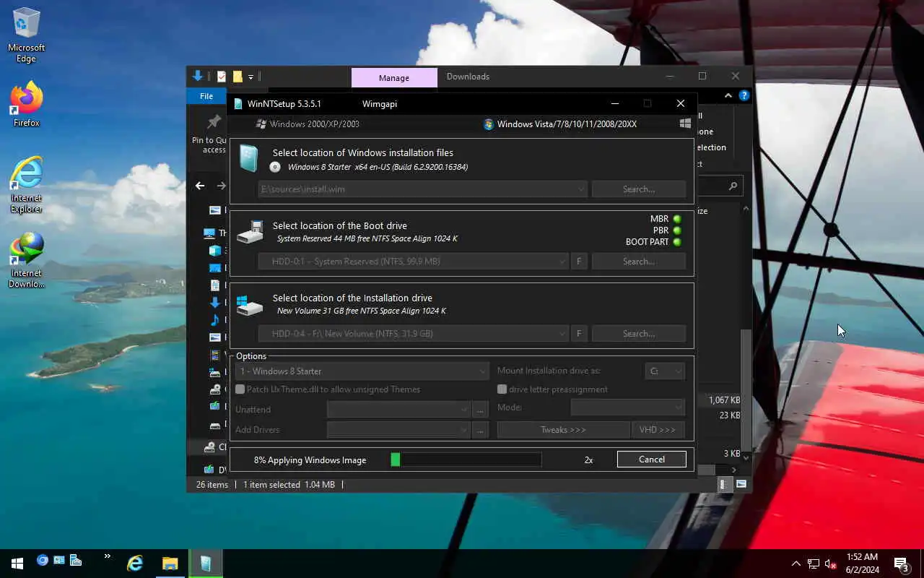Switch to Windows Vista/7/8/10/11/2008/20XX tab

(560, 124)
